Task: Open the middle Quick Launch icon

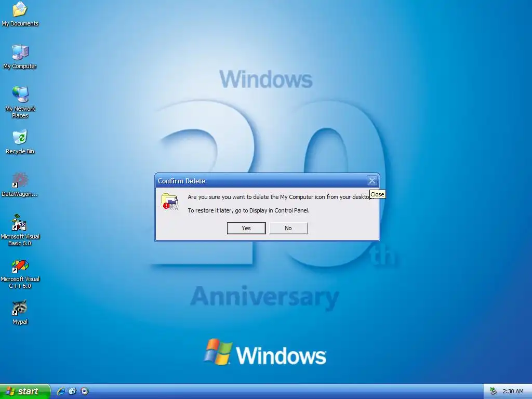Action: [x=73, y=391]
